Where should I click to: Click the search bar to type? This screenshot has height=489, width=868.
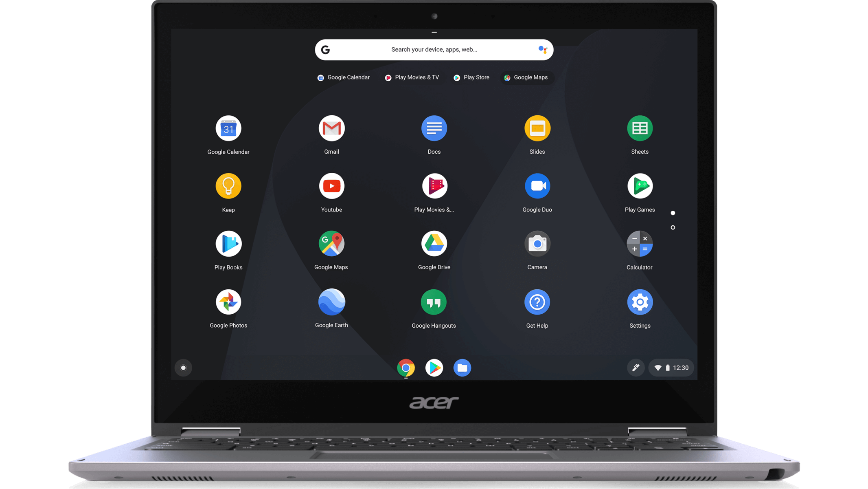tap(434, 49)
